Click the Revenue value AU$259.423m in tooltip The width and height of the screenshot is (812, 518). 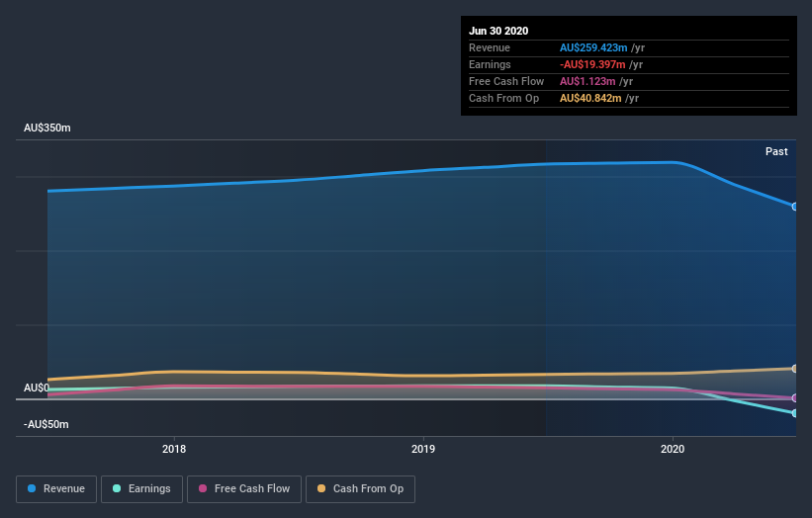click(593, 47)
